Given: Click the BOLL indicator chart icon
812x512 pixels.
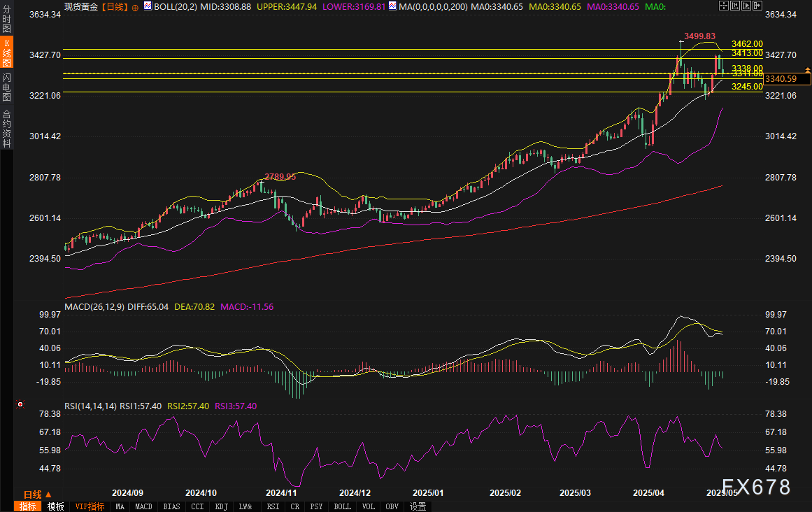Looking at the screenshot, I should 148,7.
